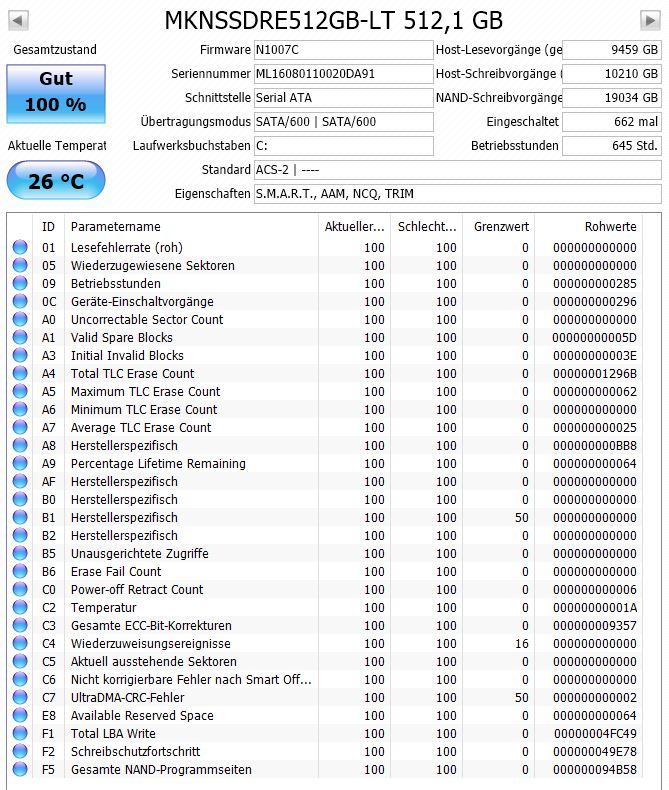Click status icon of Maximum TLC Erase Count
The height and width of the screenshot is (790, 669).
pos(20,391)
